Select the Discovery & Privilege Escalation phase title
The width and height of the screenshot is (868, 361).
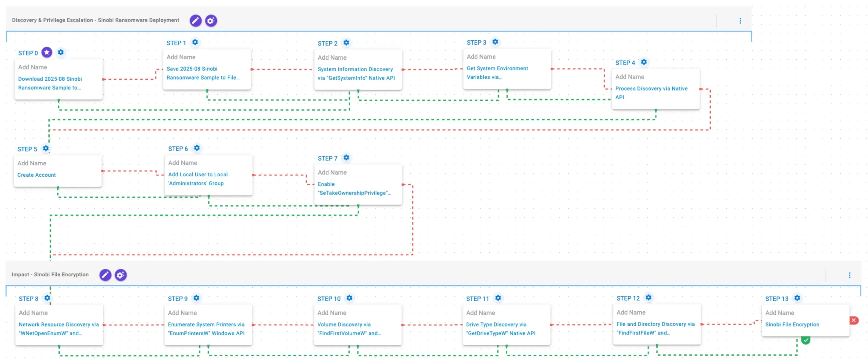point(96,20)
